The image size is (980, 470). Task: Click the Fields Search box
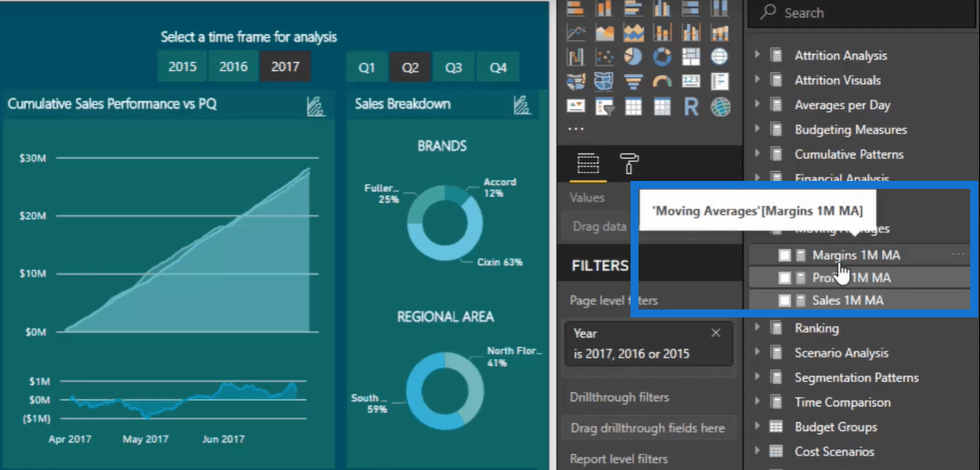tap(863, 13)
